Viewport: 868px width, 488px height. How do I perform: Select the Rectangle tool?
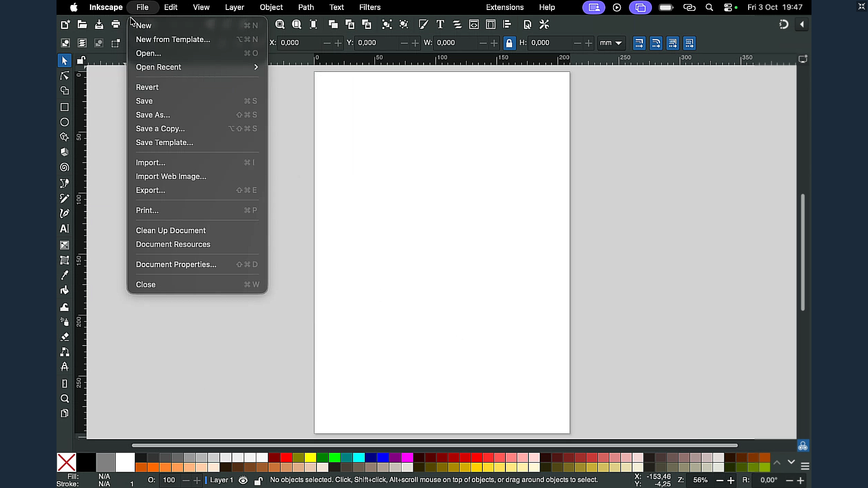65,107
